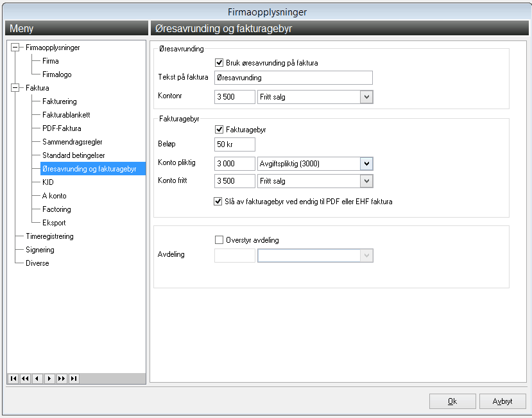Cancel with the Avbryt button
Screen dimensions: 532x418
point(502,401)
